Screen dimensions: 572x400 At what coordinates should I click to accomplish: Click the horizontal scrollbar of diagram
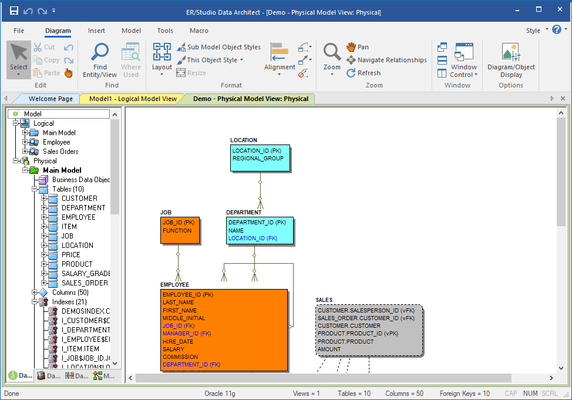[x=323, y=378]
